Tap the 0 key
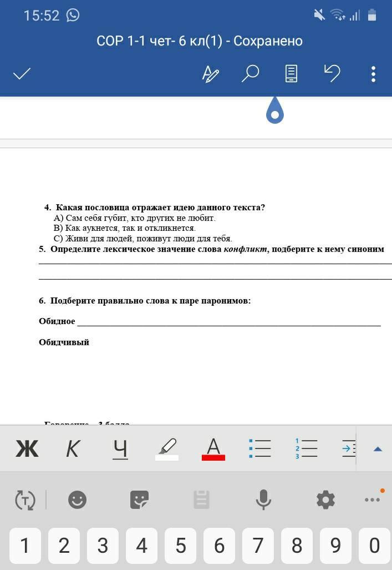 coord(374,546)
